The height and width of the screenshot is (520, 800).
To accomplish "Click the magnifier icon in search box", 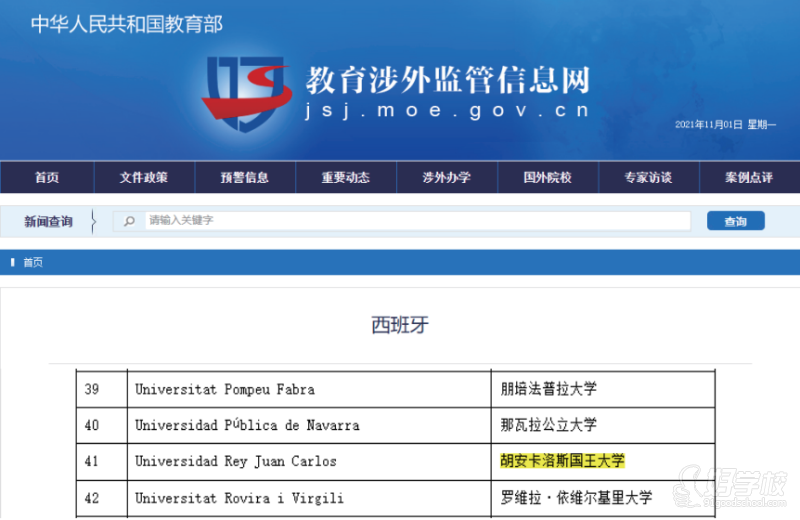I will pyautogui.click(x=130, y=221).
